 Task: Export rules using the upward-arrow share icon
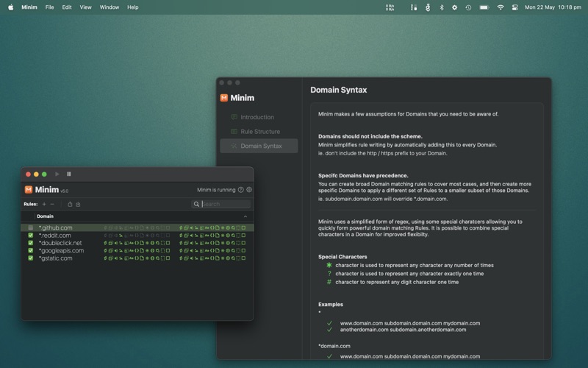click(x=70, y=204)
